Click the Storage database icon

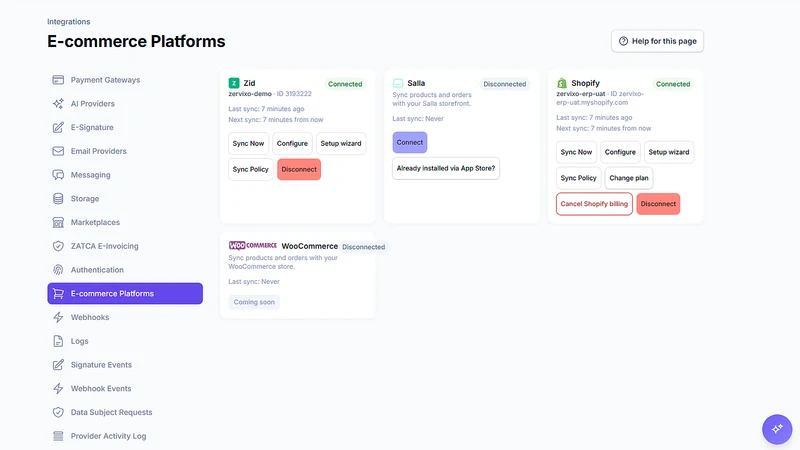58,198
